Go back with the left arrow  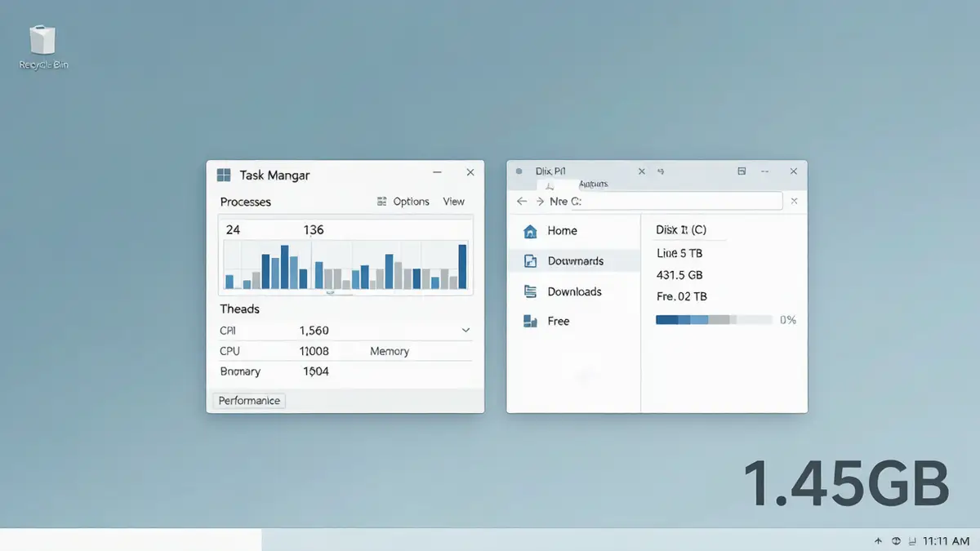point(523,201)
